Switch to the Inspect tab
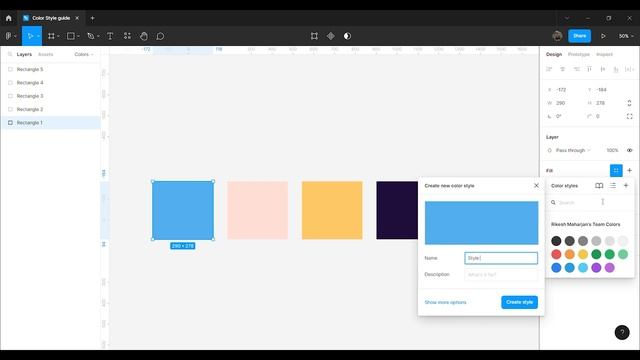The height and width of the screenshot is (360, 640). click(604, 54)
